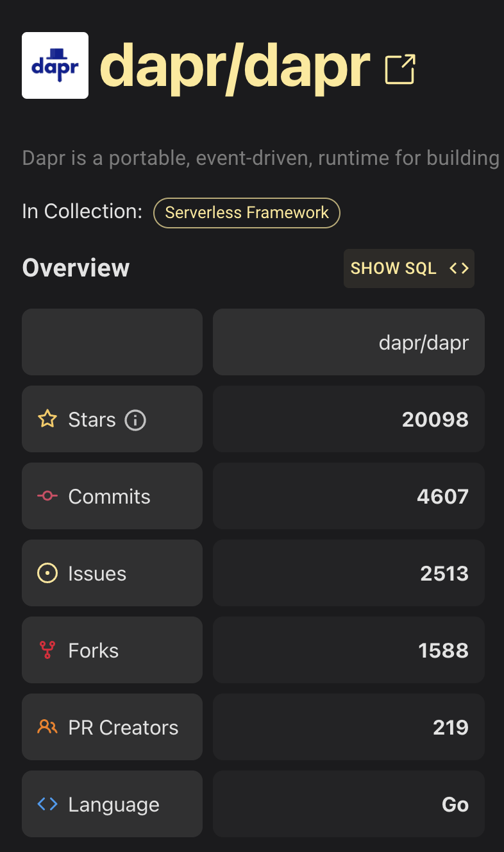Click the Commits icon
The image size is (504, 852).
click(x=47, y=496)
